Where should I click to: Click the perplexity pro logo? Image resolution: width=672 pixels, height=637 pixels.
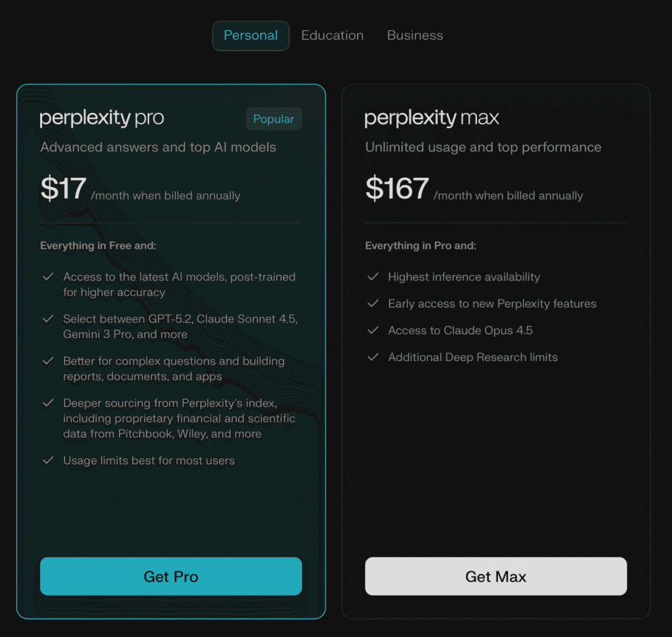pos(102,119)
